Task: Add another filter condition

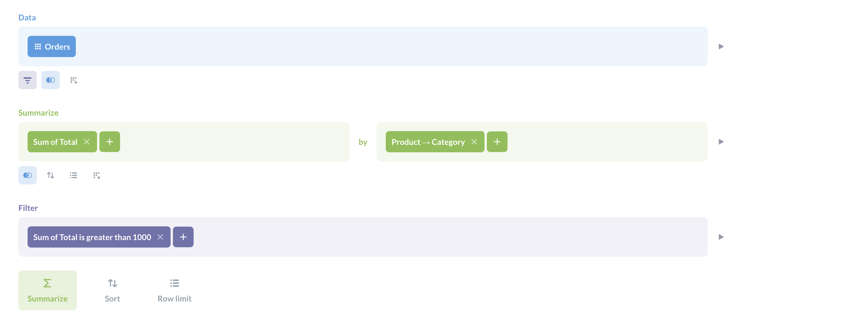Action: pos(183,237)
